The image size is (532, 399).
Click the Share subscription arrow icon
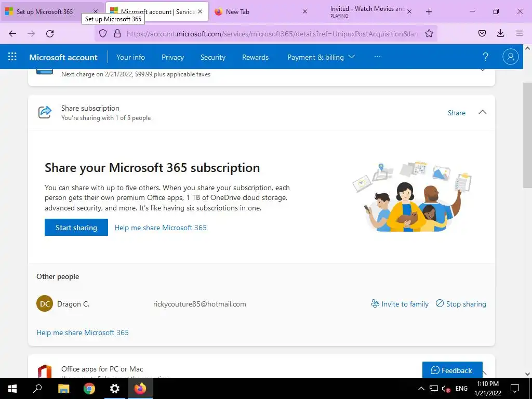45,112
